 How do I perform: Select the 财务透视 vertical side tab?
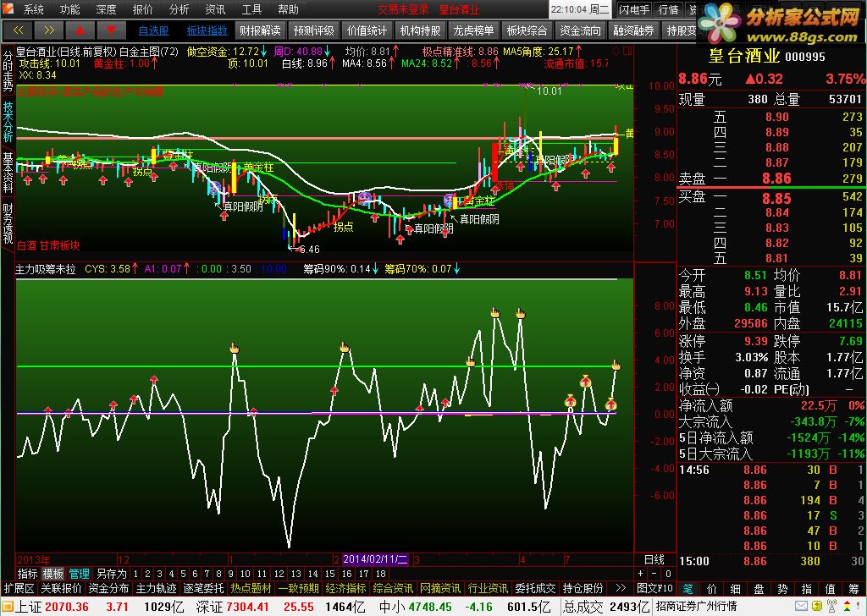click(8, 223)
